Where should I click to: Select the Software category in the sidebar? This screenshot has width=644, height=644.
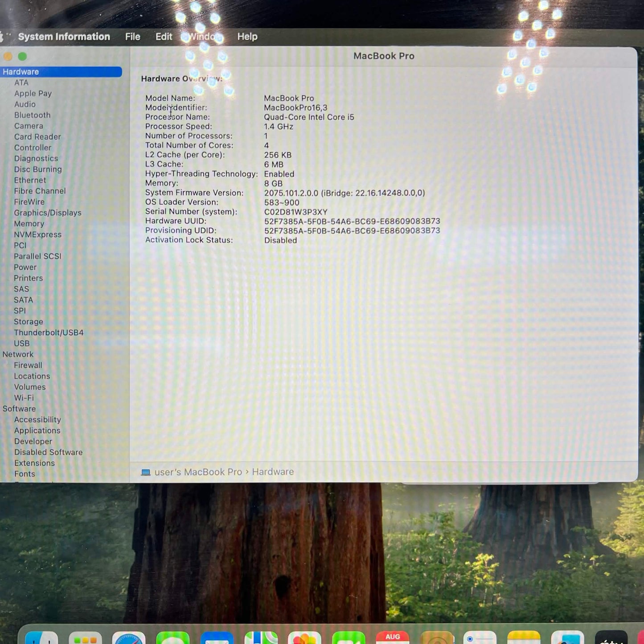point(19,409)
